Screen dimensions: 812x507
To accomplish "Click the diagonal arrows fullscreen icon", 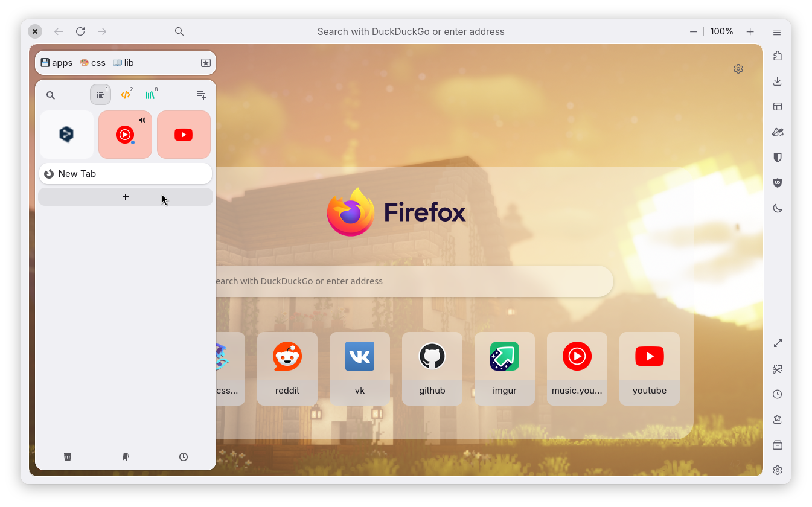I will pos(778,343).
